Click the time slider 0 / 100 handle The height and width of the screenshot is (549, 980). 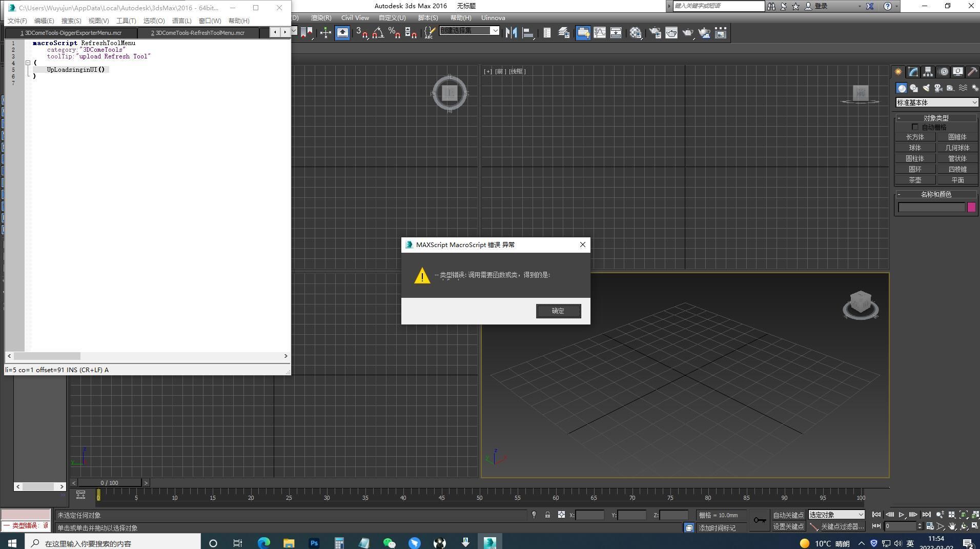click(x=109, y=483)
